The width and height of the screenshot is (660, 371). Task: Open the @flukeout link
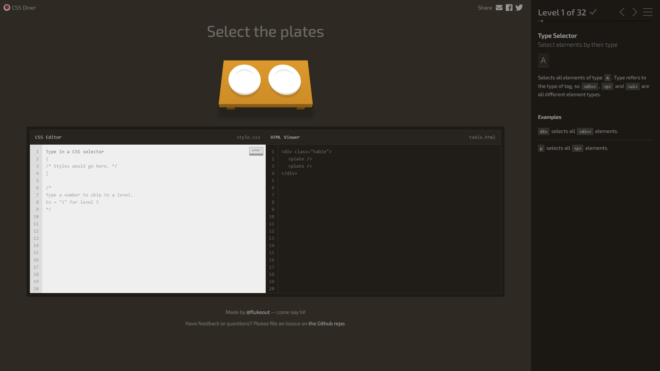coord(258,312)
